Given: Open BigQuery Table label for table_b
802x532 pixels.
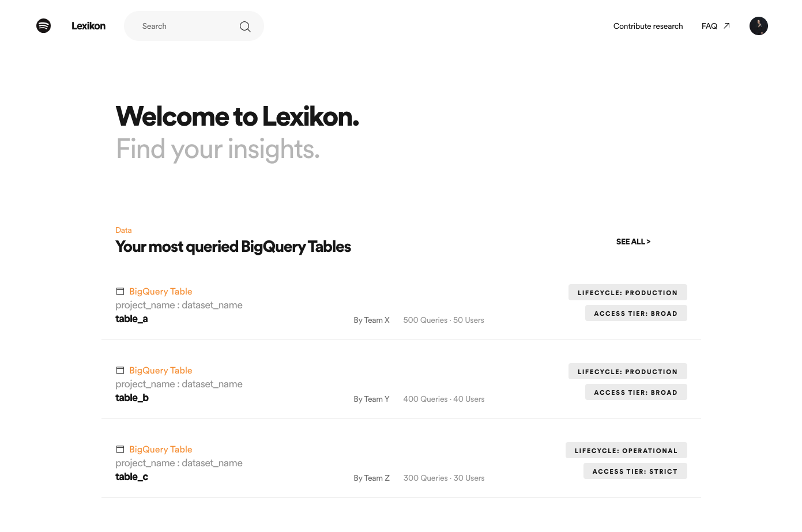Looking at the screenshot, I should pyautogui.click(x=160, y=371).
